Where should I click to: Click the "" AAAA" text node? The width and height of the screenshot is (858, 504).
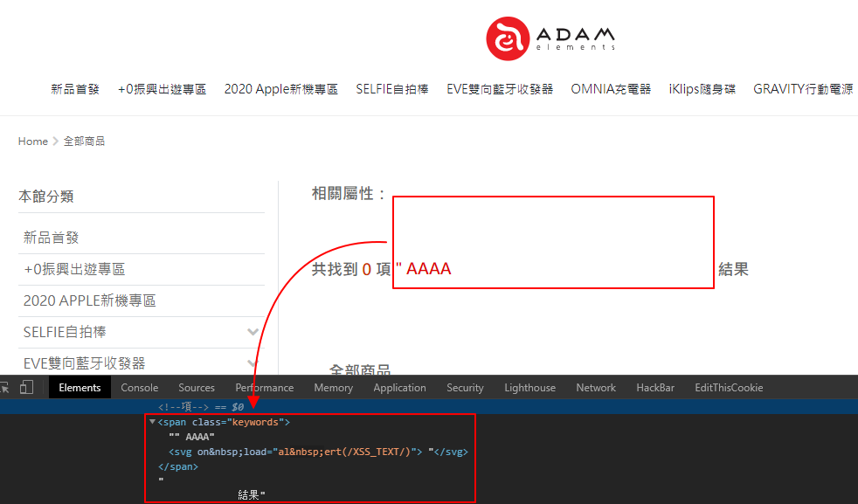click(x=191, y=437)
